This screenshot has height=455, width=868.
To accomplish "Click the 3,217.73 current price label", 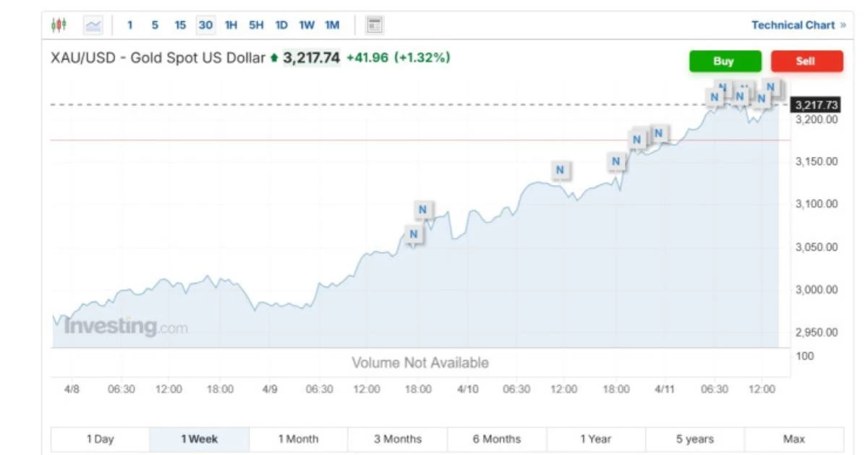I will [x=816, y=105].
